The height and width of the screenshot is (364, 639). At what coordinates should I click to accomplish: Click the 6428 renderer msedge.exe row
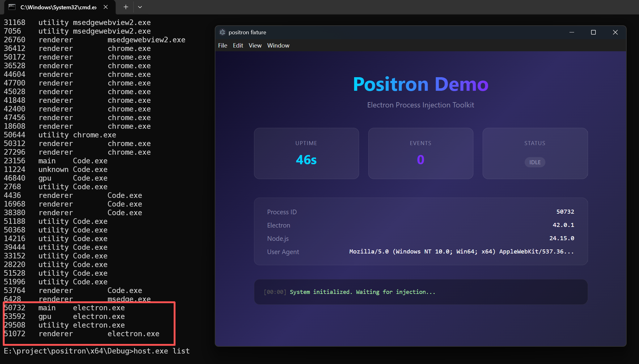(x=77, y=299)
